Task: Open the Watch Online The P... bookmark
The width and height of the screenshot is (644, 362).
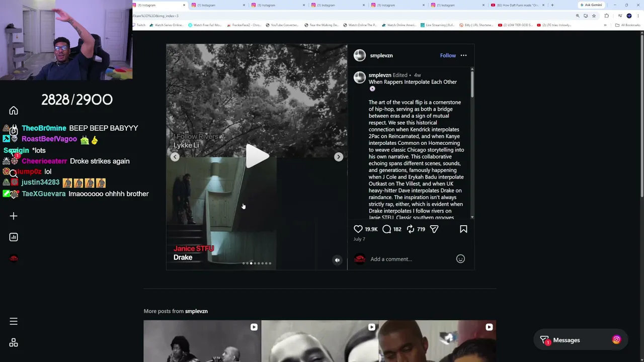Action: point(360,25)
